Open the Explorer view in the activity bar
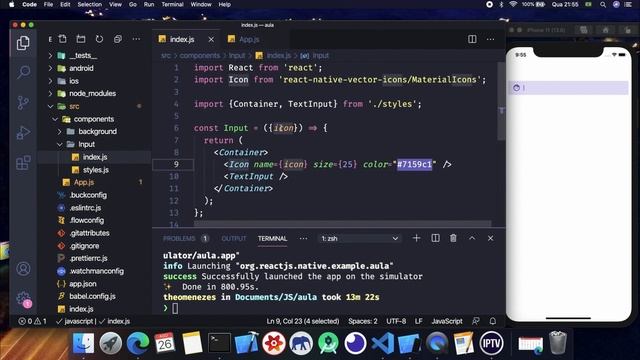 [x=23, y=43]
